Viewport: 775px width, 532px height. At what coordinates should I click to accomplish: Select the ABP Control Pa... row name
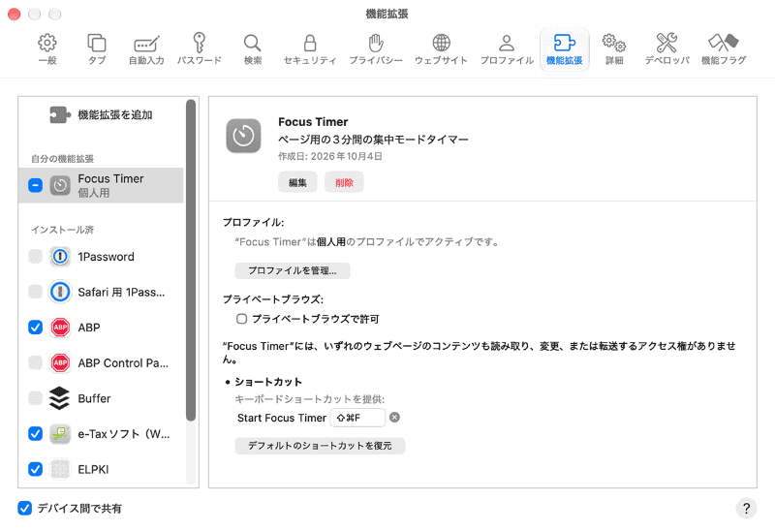tap(123, 363)
